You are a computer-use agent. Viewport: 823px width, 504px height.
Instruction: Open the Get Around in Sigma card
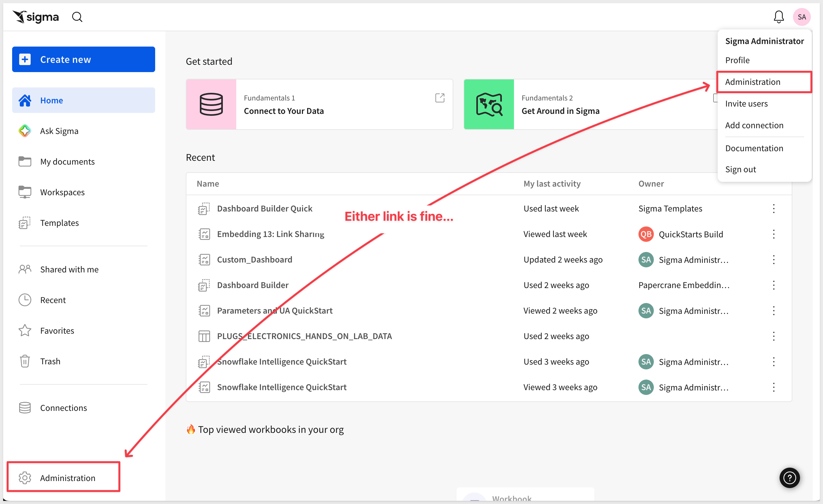[560, 111]
